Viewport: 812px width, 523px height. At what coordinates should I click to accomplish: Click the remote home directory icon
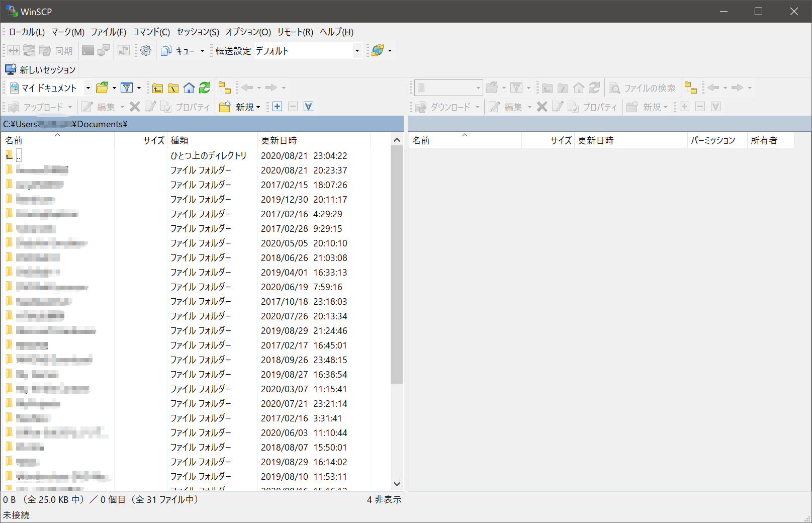579,88
